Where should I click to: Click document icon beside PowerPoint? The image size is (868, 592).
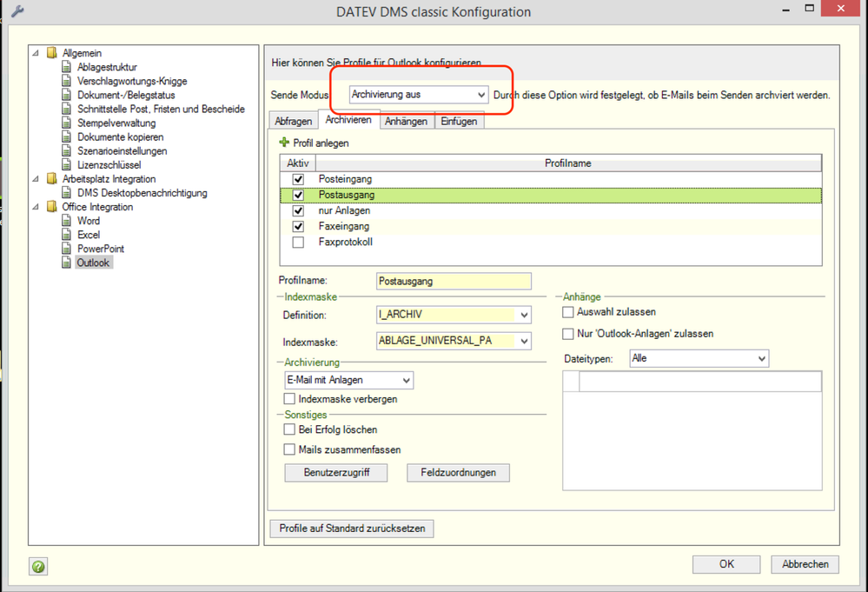(66, 248)
